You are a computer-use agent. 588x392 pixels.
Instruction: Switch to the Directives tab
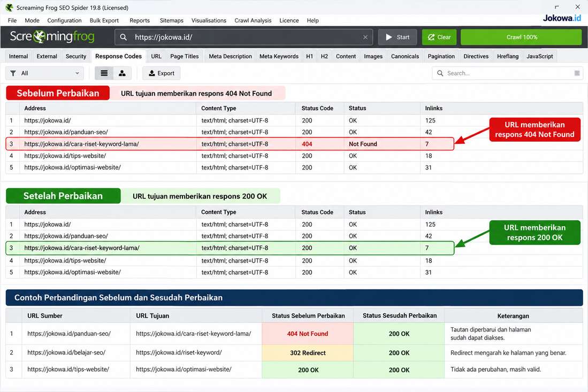(x=476, y=56)
